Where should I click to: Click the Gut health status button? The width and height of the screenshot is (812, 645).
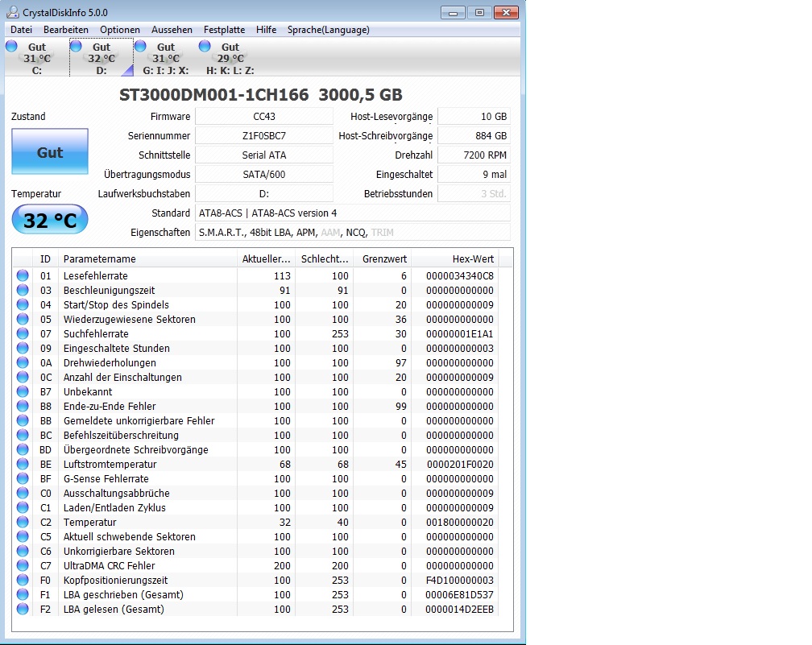pos(50,151)
